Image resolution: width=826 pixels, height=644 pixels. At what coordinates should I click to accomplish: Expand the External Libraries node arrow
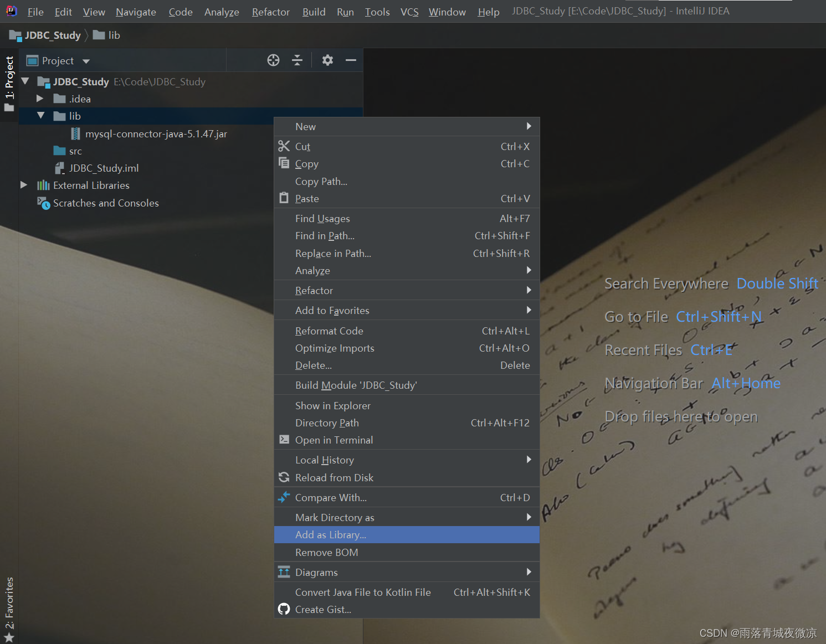pos(24,185)
